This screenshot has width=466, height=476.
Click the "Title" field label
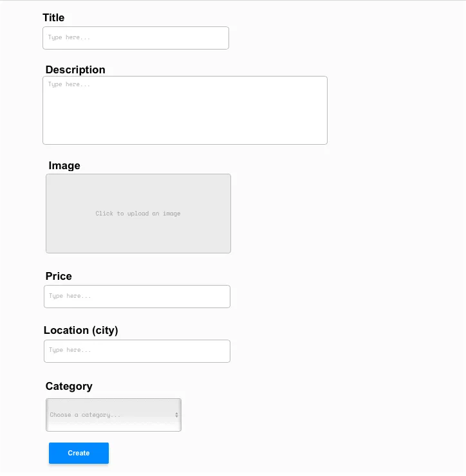tap(53, 17)
